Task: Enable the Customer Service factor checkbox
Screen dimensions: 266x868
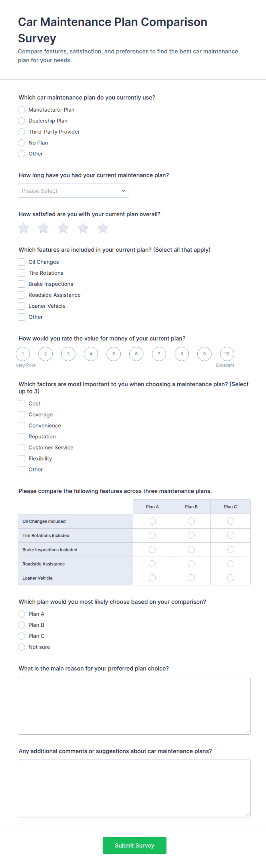Action: [21, 448]
